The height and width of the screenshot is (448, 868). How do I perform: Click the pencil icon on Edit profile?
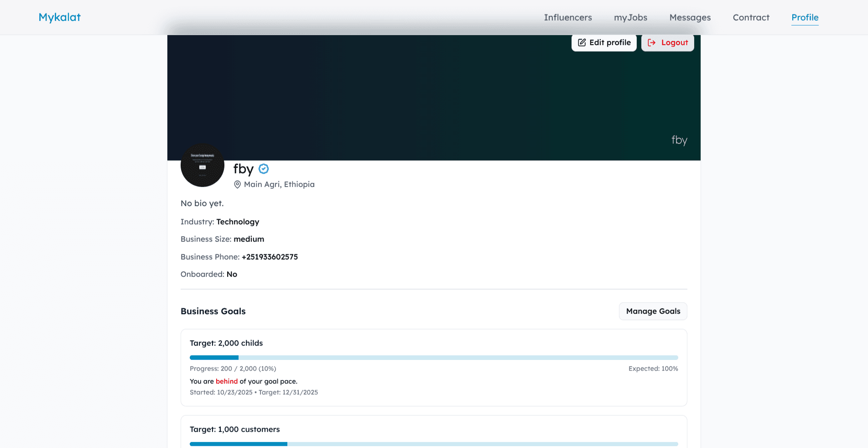(582, 42)
